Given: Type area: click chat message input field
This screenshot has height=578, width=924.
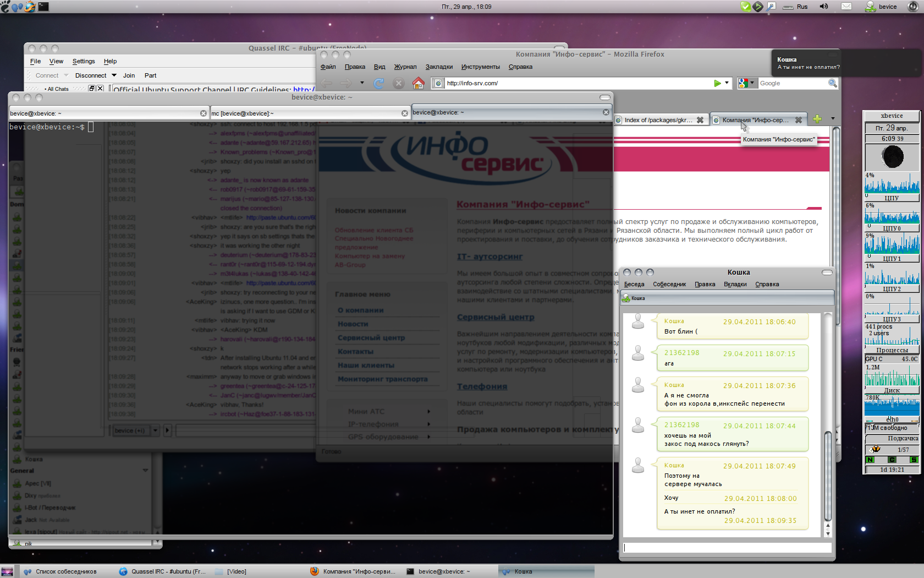Looking at the screenshot, I should [x=727, y=548].
